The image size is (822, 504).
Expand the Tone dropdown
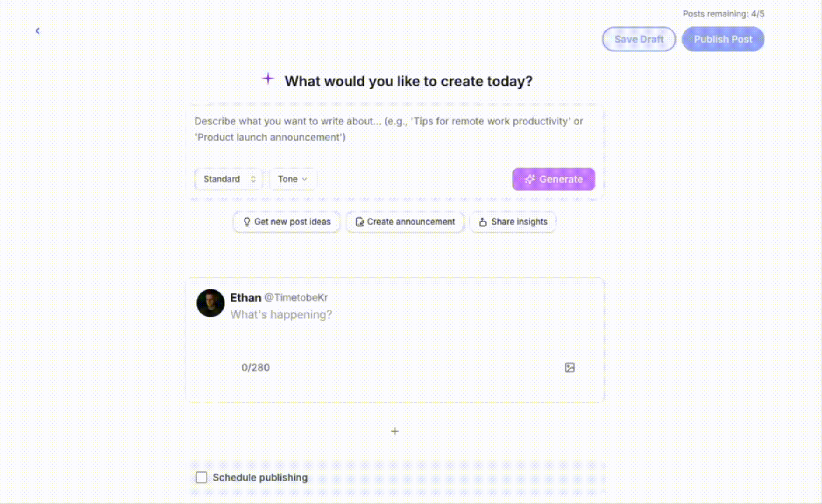click(x=293, y=179)
